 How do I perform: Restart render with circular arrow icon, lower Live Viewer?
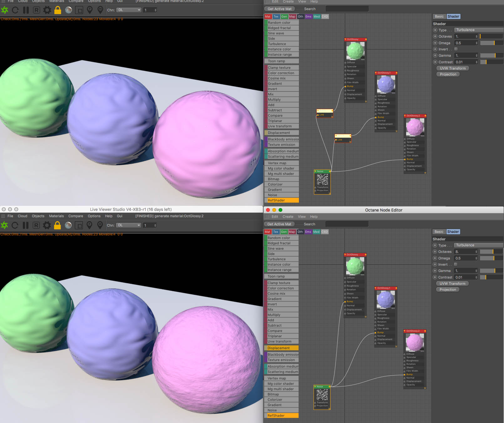pos(15,225)
